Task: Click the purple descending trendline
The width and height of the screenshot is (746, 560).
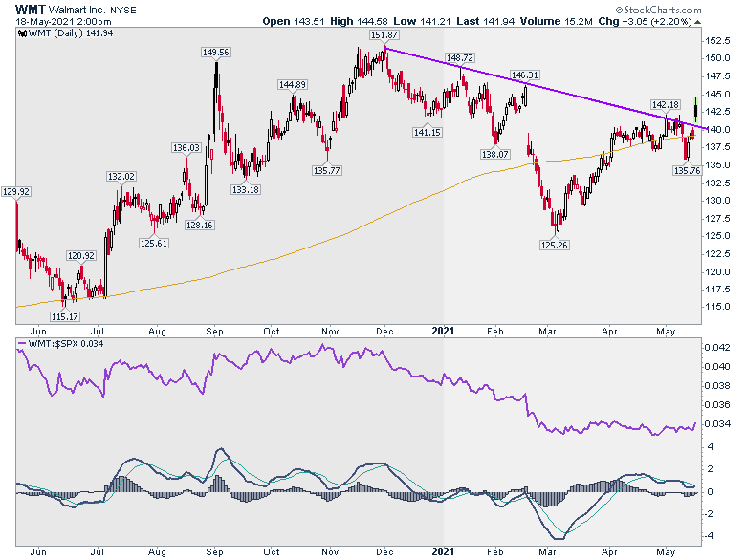Action: 546,89
